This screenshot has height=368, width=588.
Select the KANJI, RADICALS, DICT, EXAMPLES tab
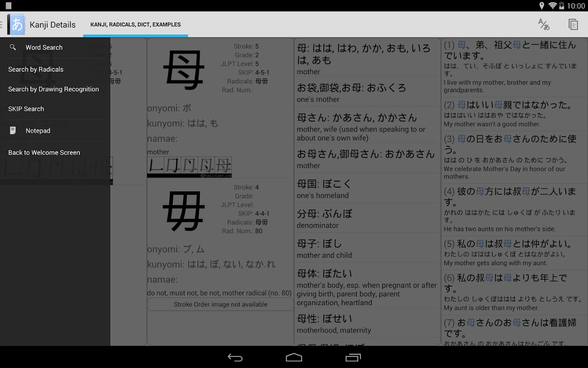pyautogui.click(x=135, y=25)
